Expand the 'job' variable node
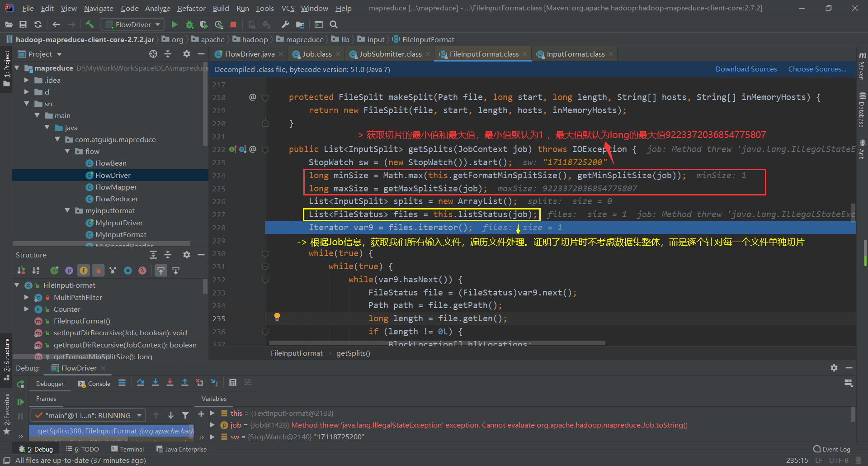868x466 pixels. pyautogui.click(x=212, y=425)
